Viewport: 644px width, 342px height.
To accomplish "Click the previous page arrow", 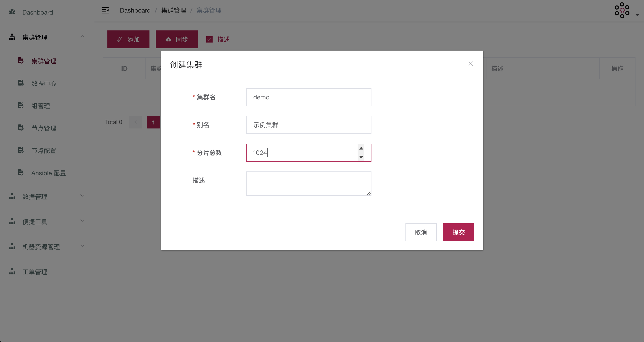I will point(136,122).
